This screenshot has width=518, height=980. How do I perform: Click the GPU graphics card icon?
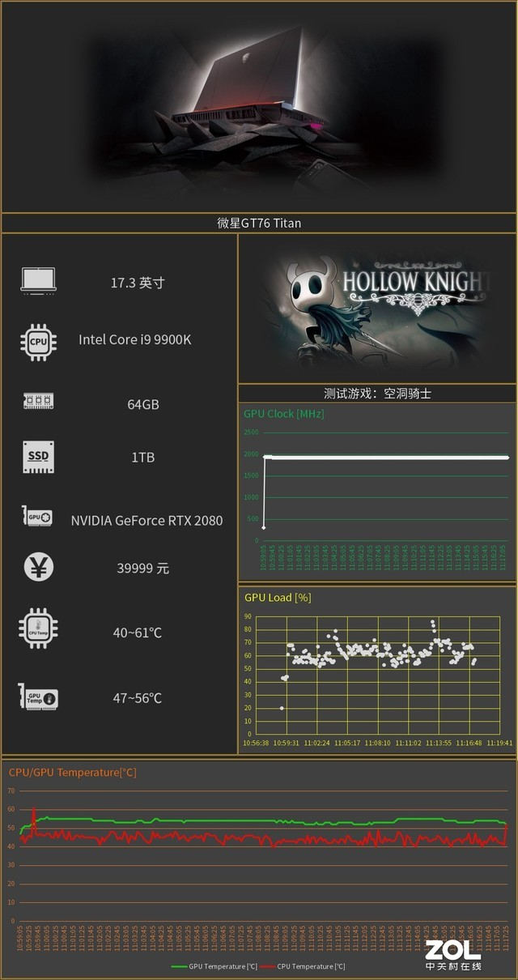38,517
